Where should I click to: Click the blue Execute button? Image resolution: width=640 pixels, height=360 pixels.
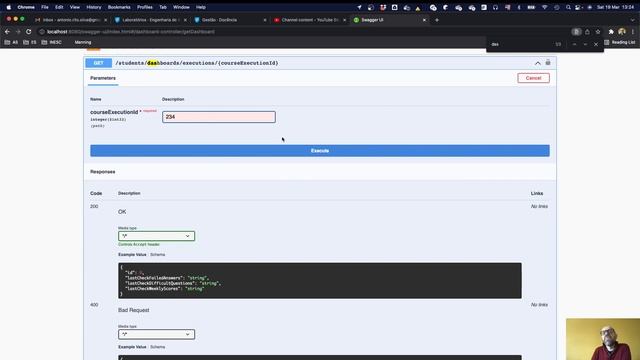(x=320, y=151)
